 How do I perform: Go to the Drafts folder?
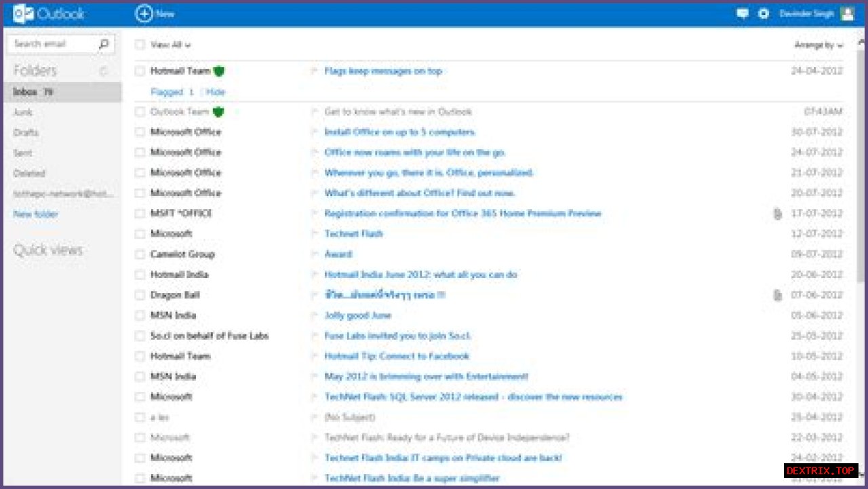26,133
